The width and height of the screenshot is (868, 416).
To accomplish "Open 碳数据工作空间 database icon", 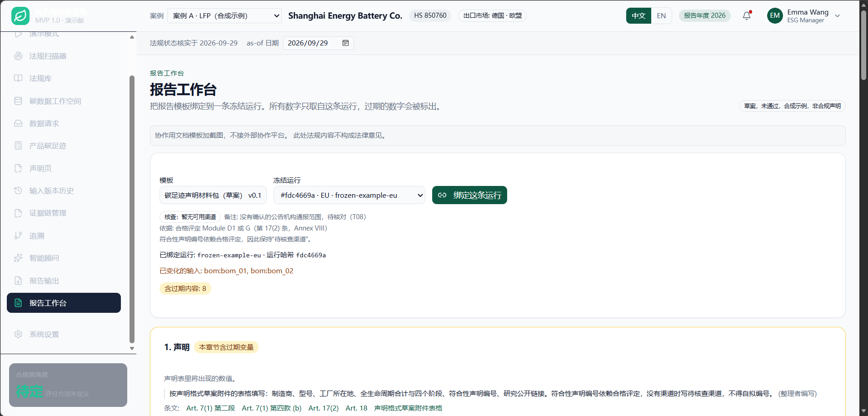I will tap(18, 101).
